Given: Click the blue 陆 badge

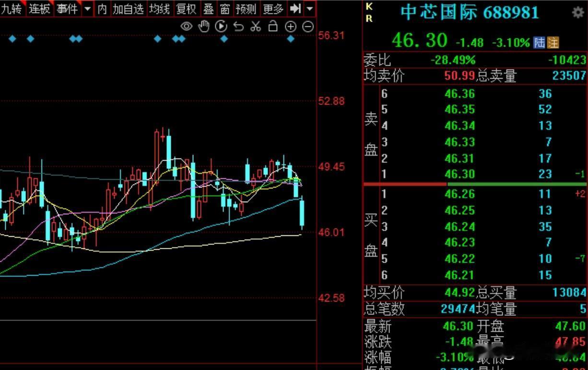Looking at the screenshot, I should click(x=540, y=42).
